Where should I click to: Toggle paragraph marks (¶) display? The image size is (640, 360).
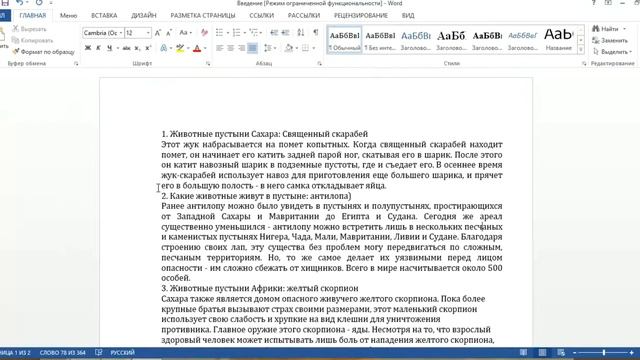[316, 33]
